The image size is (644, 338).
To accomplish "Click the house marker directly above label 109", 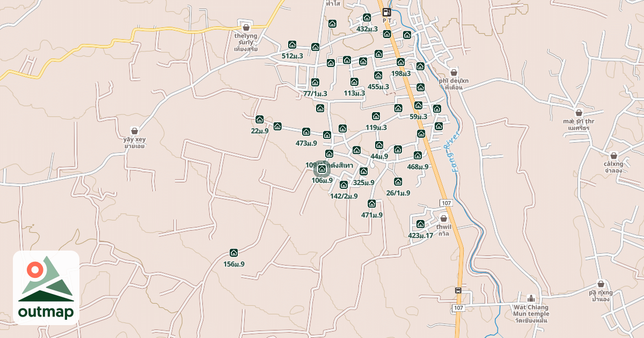I will 330,154.
